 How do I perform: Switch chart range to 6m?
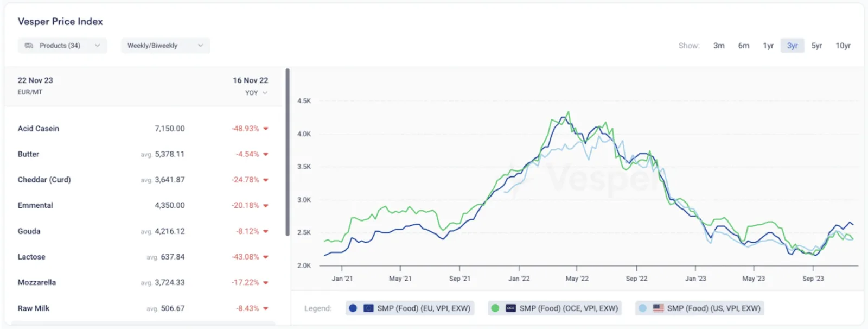point(744,46)
